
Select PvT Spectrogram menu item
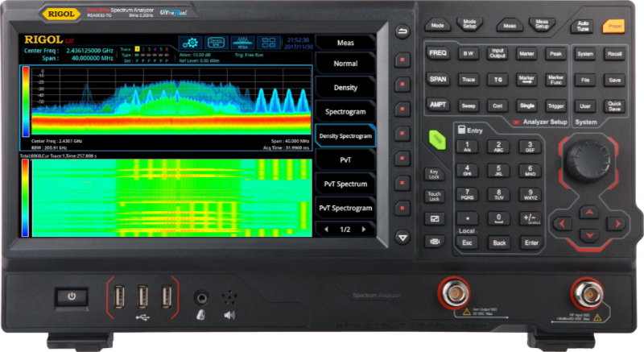tap(345, 209)
